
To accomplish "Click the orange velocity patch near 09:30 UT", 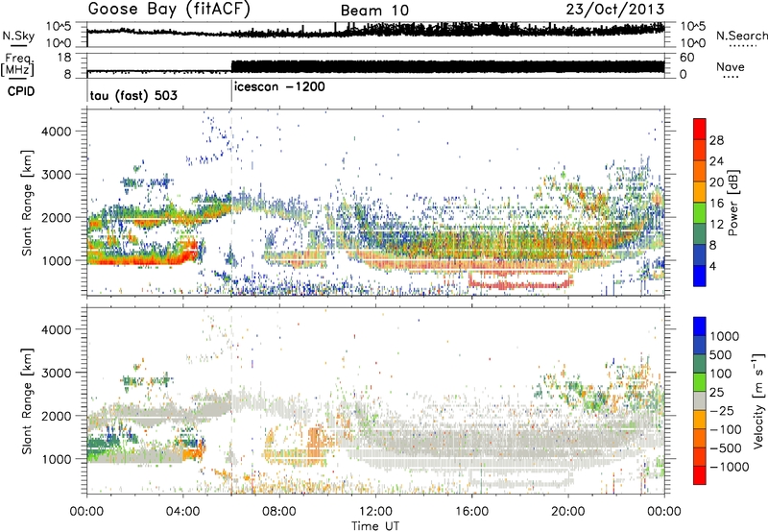I will [317, 443].
